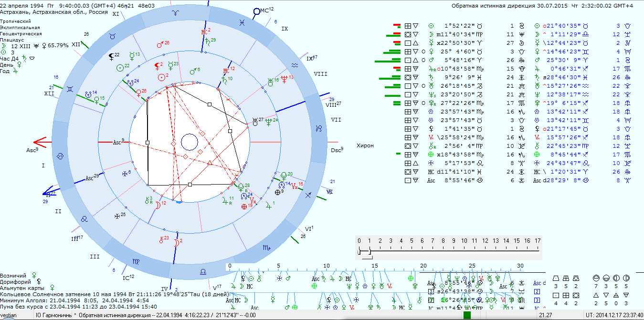Select the Neptune glyph beside 23°20'50"
This screenshot has height=320, width=644.
[x=431, y=94]
